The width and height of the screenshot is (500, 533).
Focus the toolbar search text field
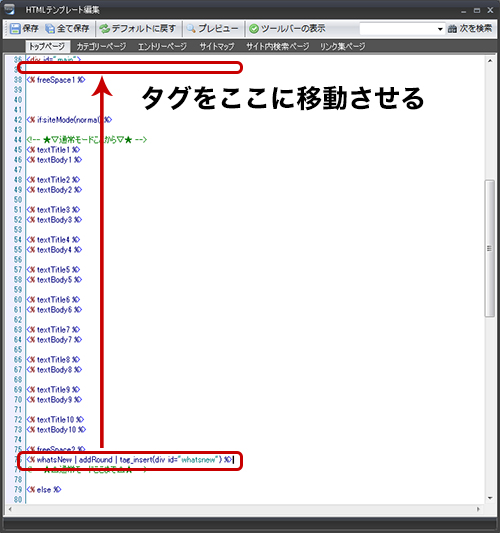(398, 29)
